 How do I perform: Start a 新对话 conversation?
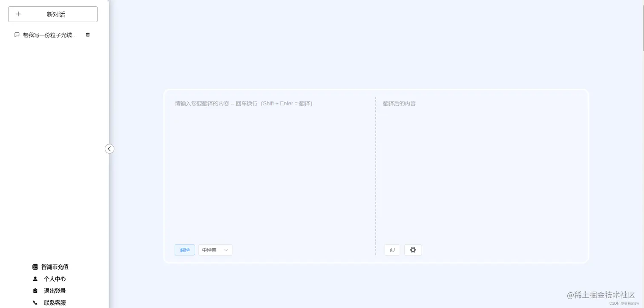coord(52,14)
